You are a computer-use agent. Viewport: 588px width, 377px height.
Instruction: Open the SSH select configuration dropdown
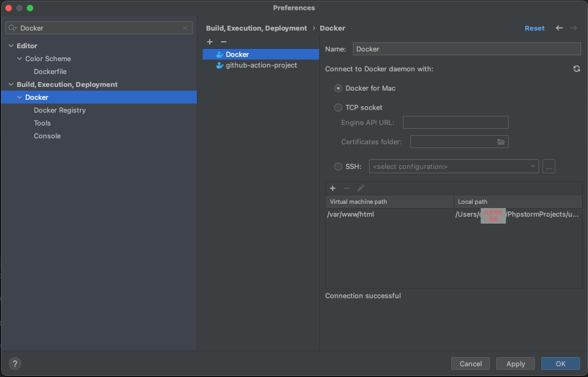tap(454, 166)
